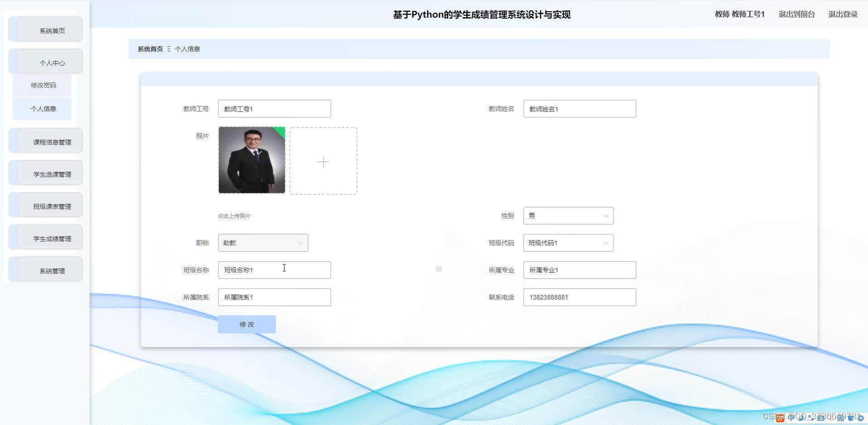Click the green check badge on photo

[x=281, y=131]
